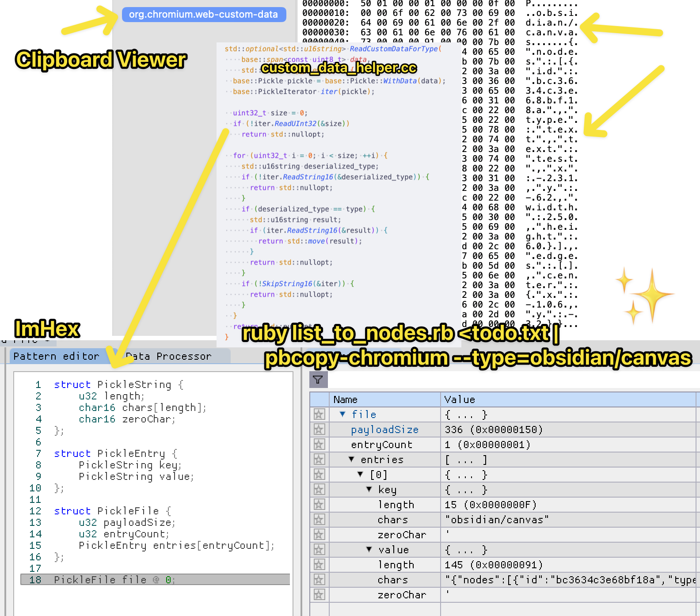The image size is (700, 616).
Task: Click the ASCII text "c.a.n.v.a." in hex dump
Action: tap(552, 32)
